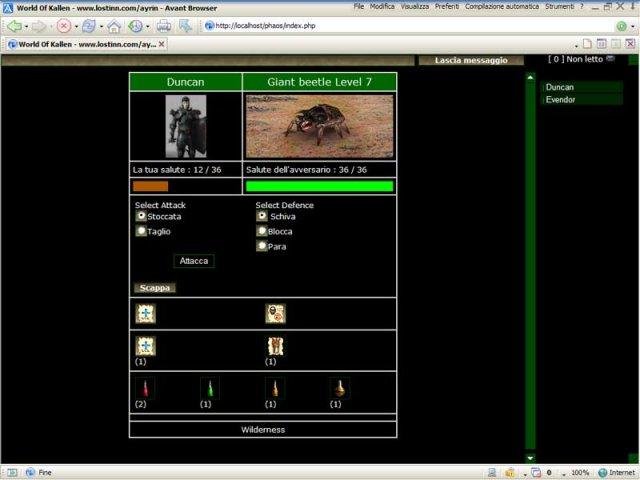Click the Giant beetle Level 7 header

coord(320,82)
